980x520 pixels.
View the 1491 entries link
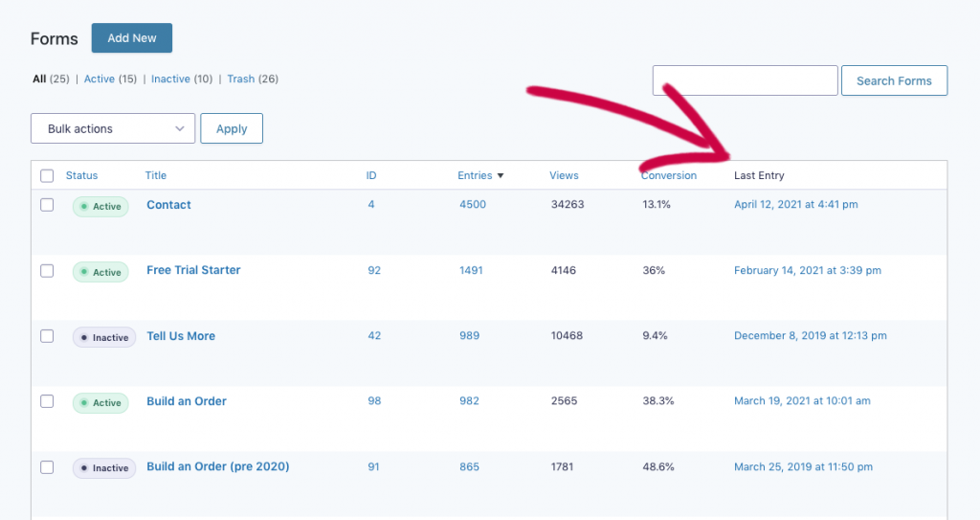click(x=471, y=270)
